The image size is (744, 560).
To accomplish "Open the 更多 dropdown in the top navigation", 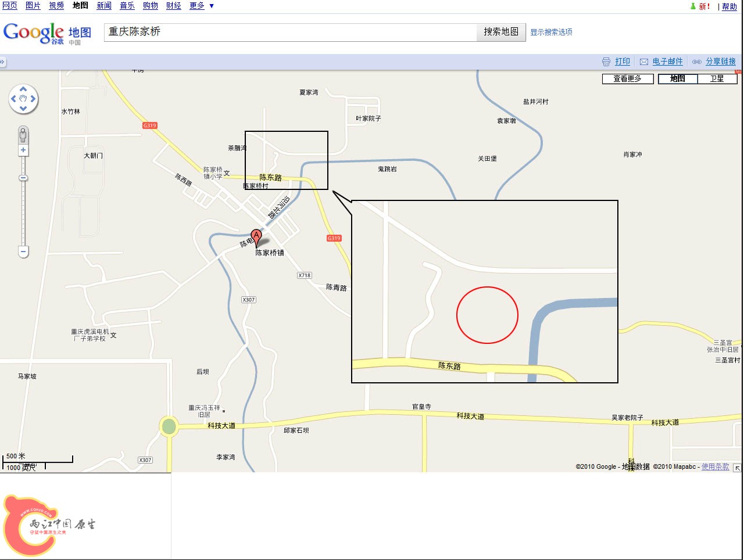I will (197, 6).
